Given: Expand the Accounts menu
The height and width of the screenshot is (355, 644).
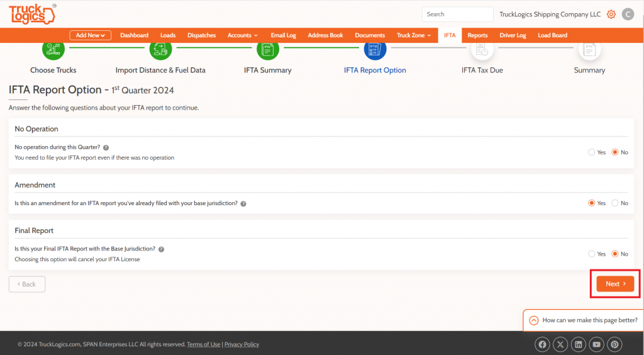Looking at the screenshot, I should [243, 35].
